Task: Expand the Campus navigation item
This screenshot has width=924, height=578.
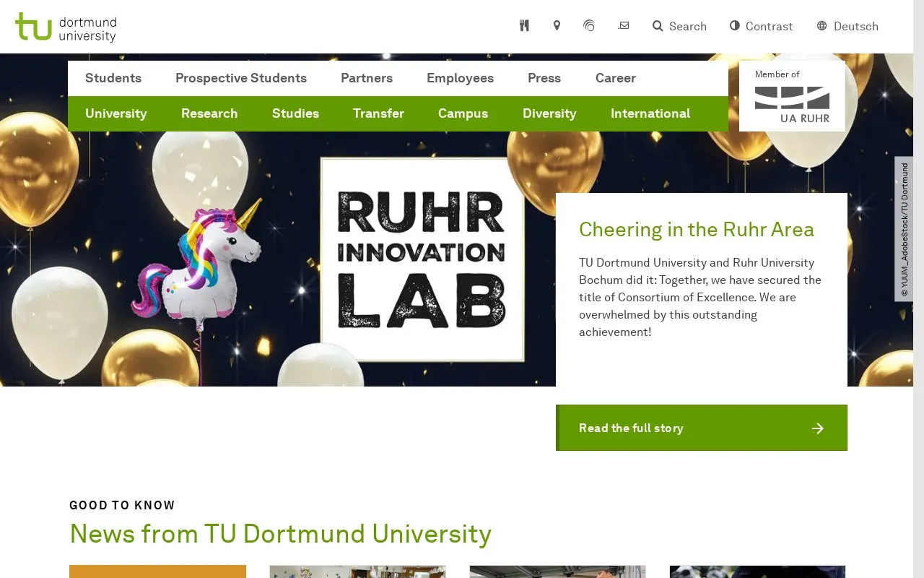Action: click(463, 113)
